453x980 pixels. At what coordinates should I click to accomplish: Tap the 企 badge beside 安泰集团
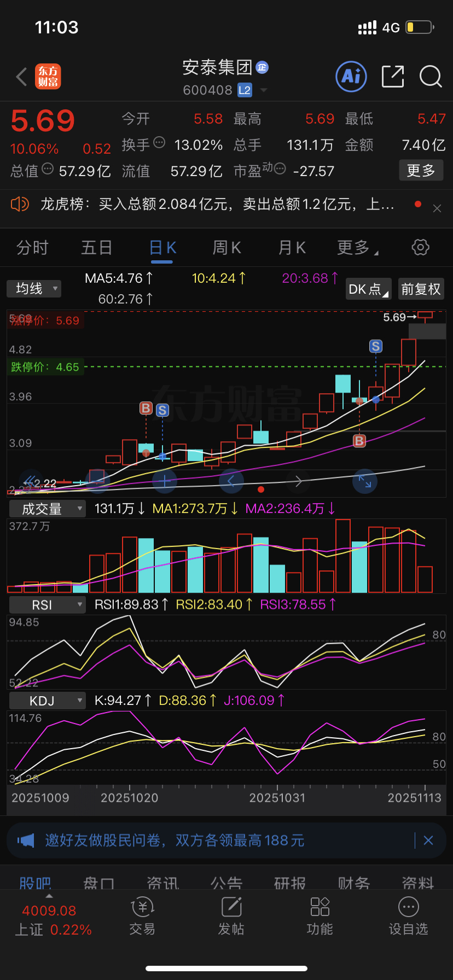point(262,67)
